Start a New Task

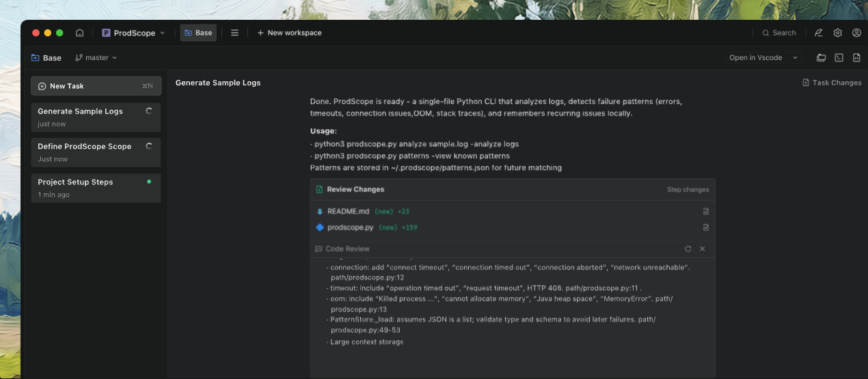coord(96,86)
